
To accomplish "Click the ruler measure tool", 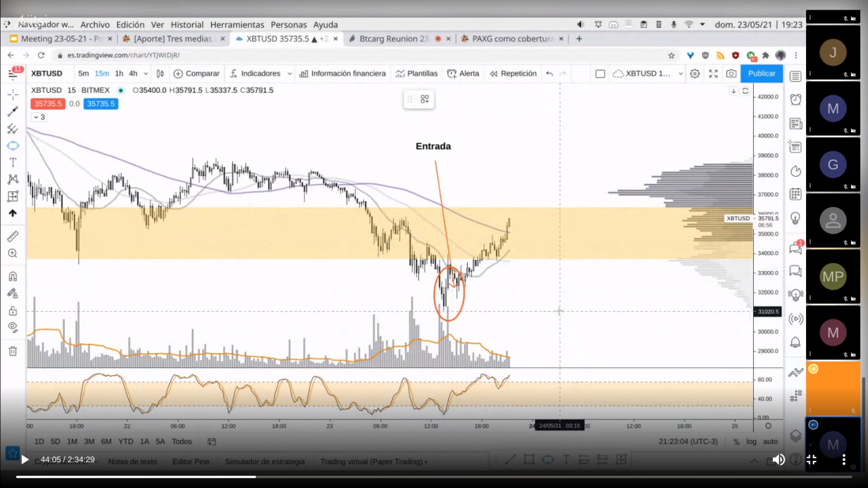I will (x=12, y=237).
